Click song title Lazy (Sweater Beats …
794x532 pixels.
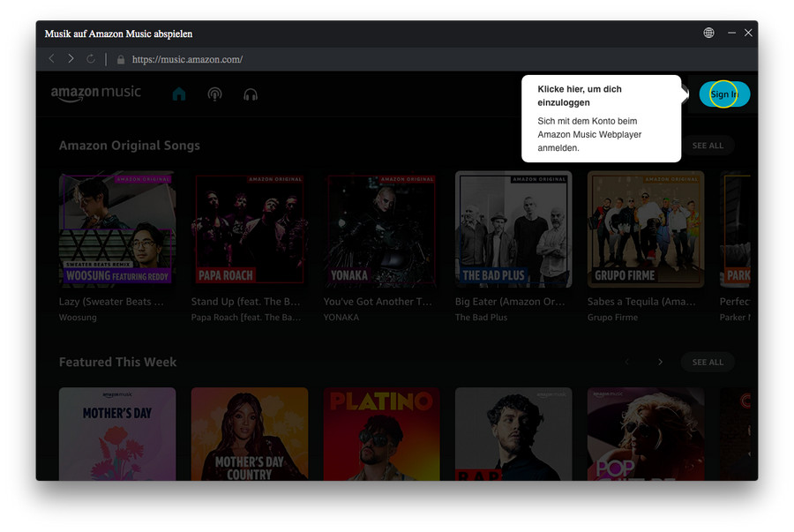click(x=111, y=301)
